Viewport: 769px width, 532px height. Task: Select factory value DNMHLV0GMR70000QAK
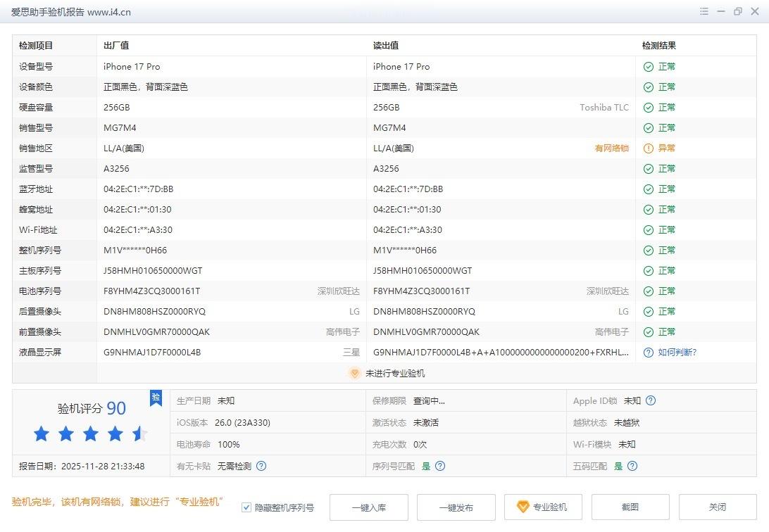point(156,332)
